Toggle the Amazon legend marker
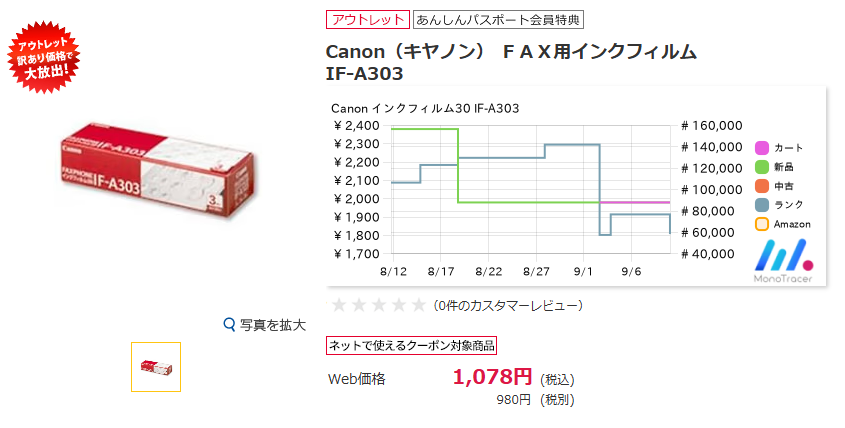Viewport: 845px width, 428px height. (761, 224)
